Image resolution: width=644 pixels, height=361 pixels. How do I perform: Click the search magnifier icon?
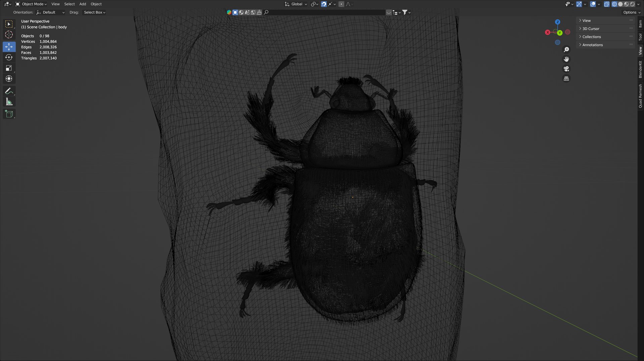coord(266,12)
